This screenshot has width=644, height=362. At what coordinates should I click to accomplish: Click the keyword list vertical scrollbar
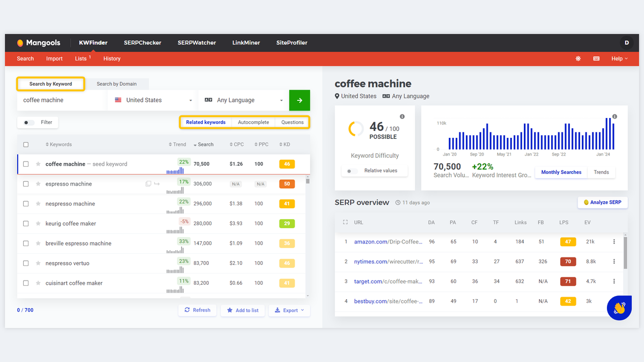click(x=308, y=181)
